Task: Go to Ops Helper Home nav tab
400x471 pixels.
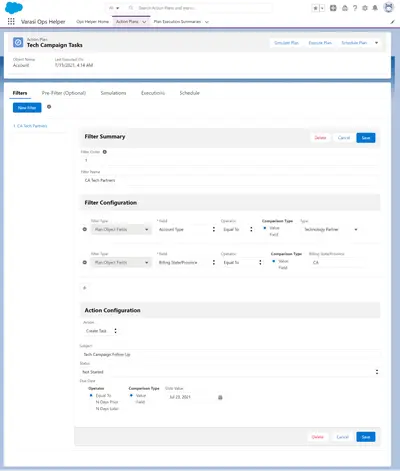Action: (93, 22)
